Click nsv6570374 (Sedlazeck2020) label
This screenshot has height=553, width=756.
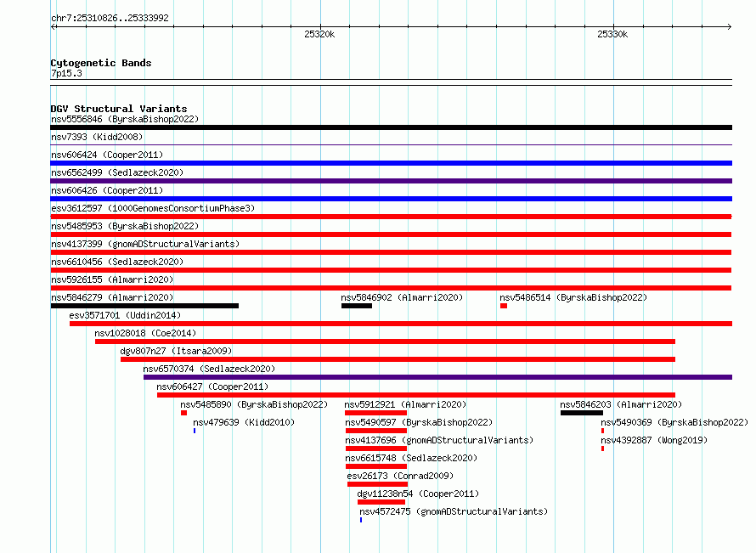tap(209, 369)
